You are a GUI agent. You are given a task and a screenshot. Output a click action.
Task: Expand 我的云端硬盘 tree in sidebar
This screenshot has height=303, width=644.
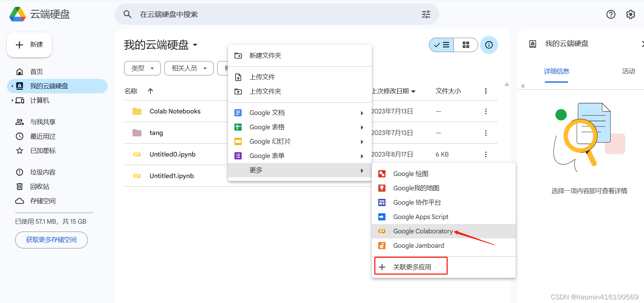coord(12,86)
